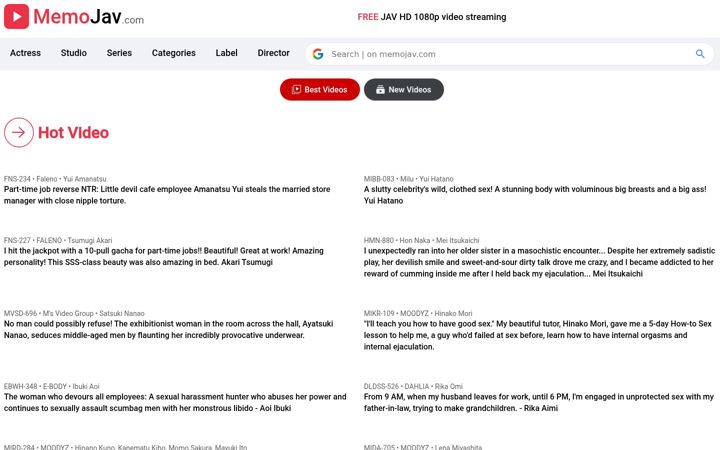720x450 pixels.
Task: Open actress Ibuki Aoi's metadata link
Action: pyautogui.click(x=86, y=387)
